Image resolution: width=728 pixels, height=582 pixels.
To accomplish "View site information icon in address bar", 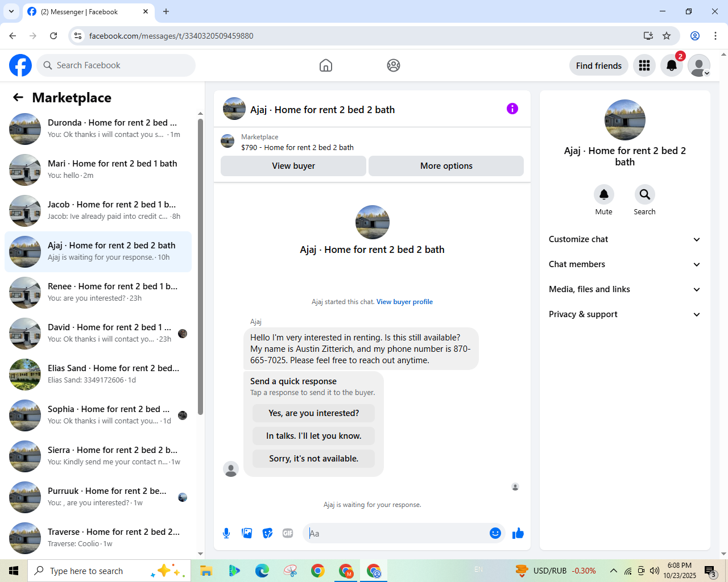I will click(78, 36).
